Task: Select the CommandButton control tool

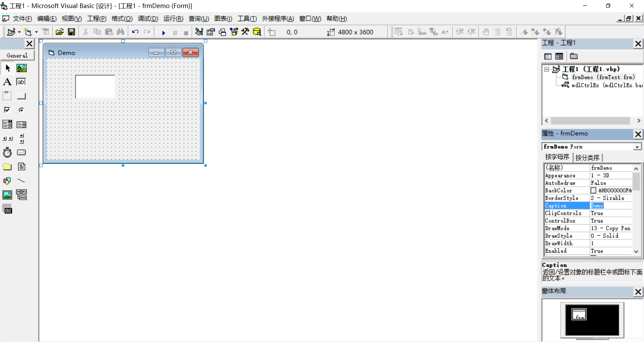Action: point(22,96)
